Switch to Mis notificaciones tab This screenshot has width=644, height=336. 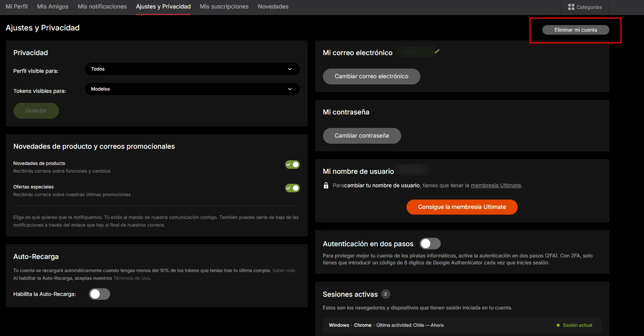[x=102, y=7]
